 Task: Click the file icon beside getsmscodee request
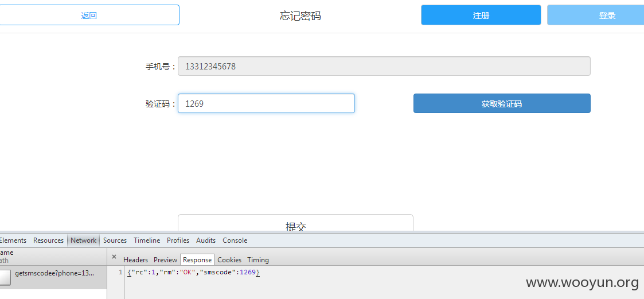(5, 277)
